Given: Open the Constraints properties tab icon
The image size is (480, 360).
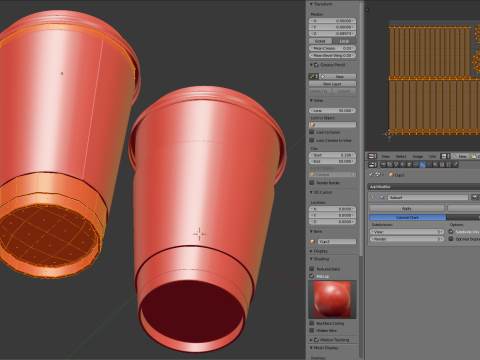Looking at the screenshot, I should (416, 165).
